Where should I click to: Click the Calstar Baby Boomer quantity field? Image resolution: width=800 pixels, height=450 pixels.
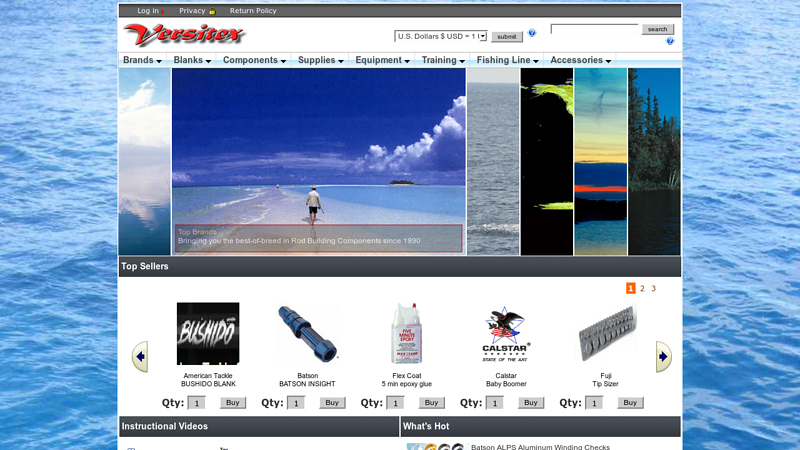494,403
